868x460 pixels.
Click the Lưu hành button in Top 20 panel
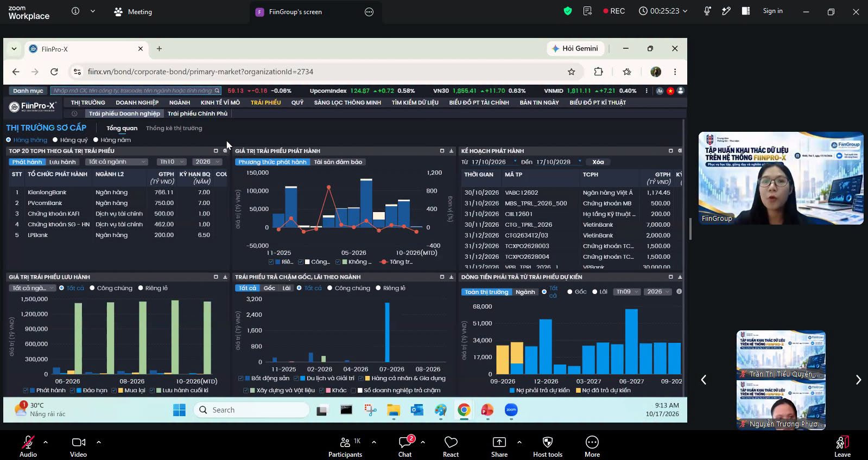click(62, 162)
